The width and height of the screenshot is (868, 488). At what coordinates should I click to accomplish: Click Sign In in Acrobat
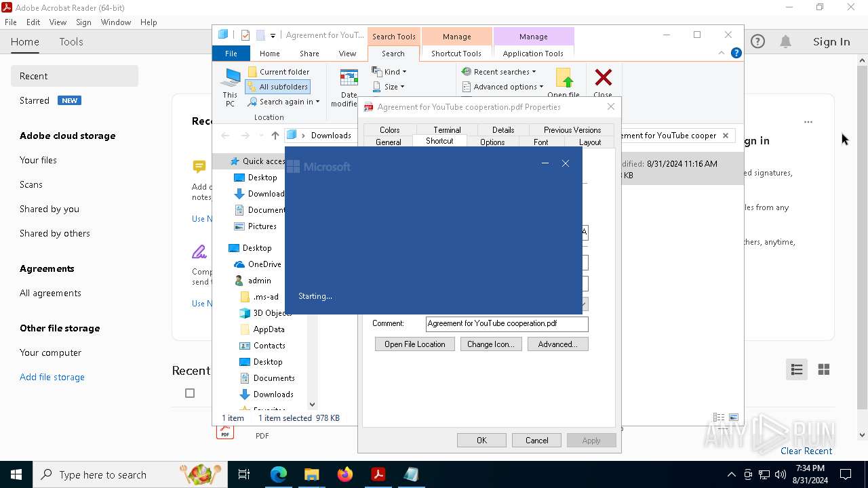(831, 42)
